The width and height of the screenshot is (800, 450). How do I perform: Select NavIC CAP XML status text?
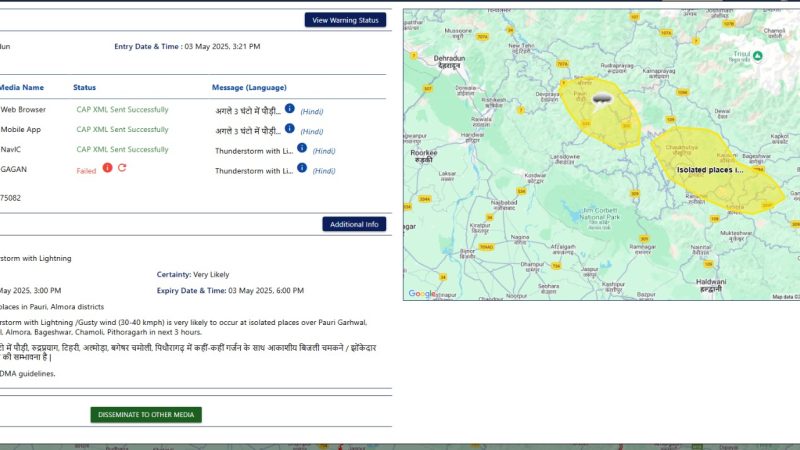click(122, 149)
